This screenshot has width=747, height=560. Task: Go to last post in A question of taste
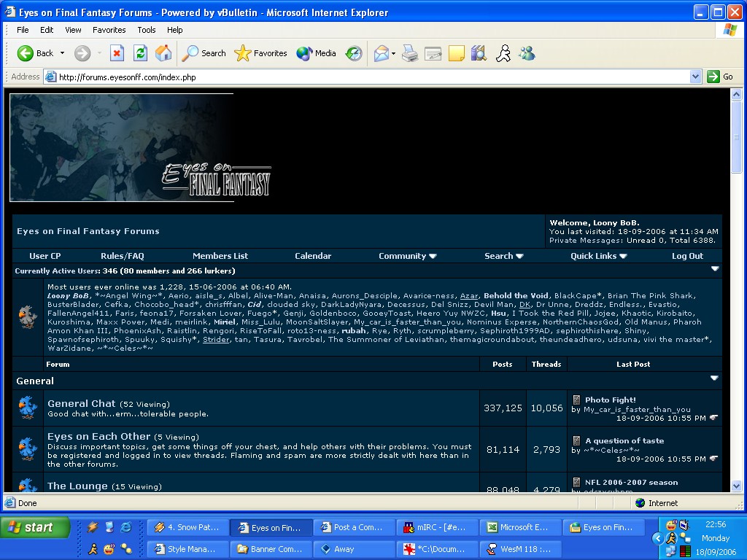coord(713,459)
